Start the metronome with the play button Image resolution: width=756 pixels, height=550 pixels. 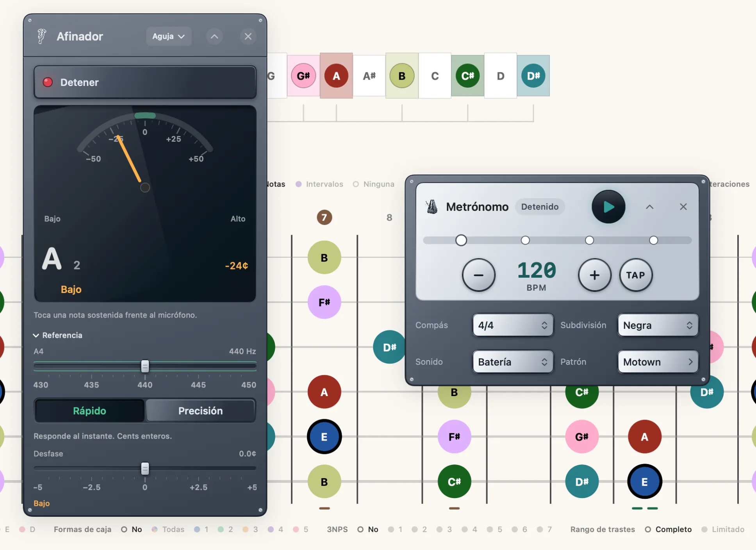608,207
